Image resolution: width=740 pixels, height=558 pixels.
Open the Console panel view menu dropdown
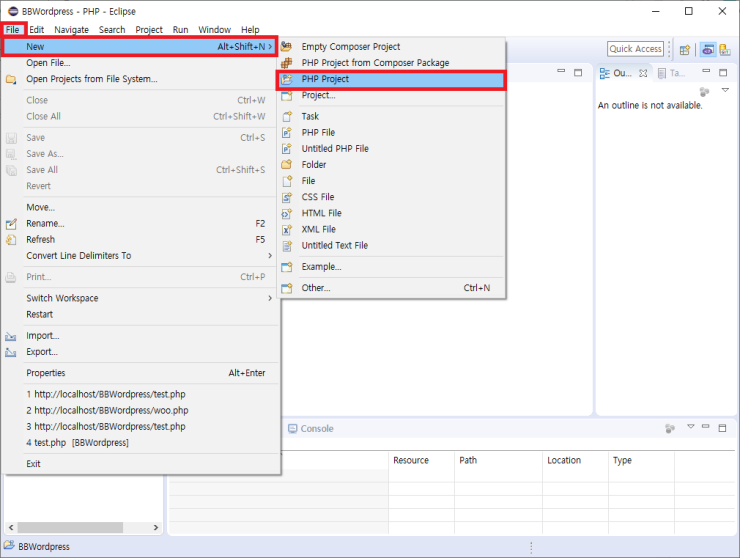[x=690, y=428]
